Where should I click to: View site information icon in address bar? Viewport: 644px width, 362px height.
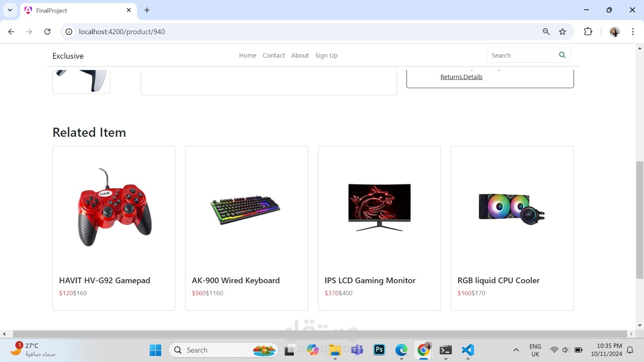click(69, 32)
